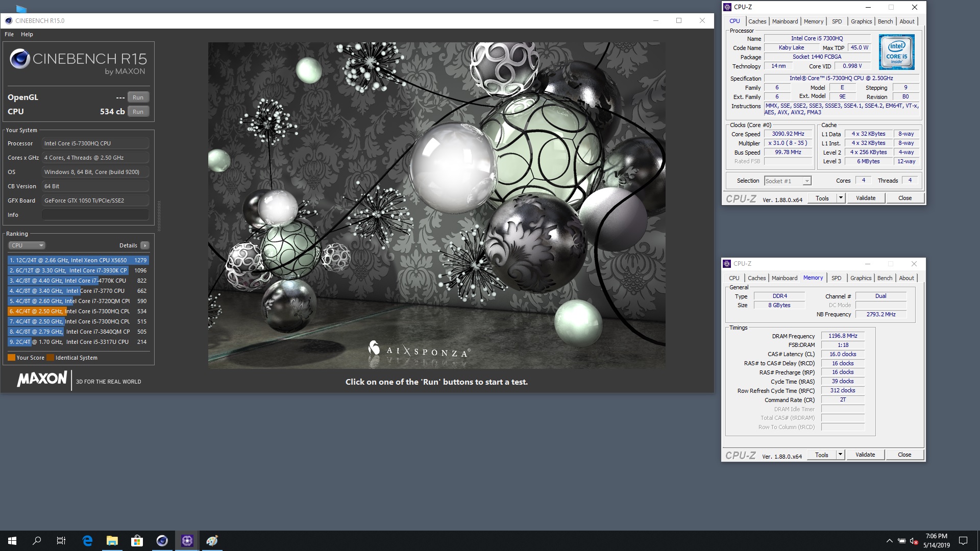This screenshot has width=980, height=551.
Task: Open CPU tab in bottom CPU-Z window
Action: 734,278
